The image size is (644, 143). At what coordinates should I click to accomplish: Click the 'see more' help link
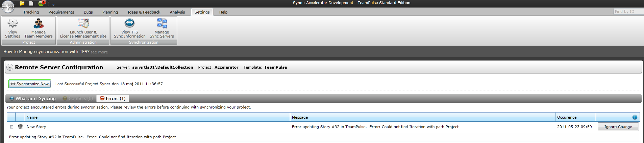(x=99, y=52)
